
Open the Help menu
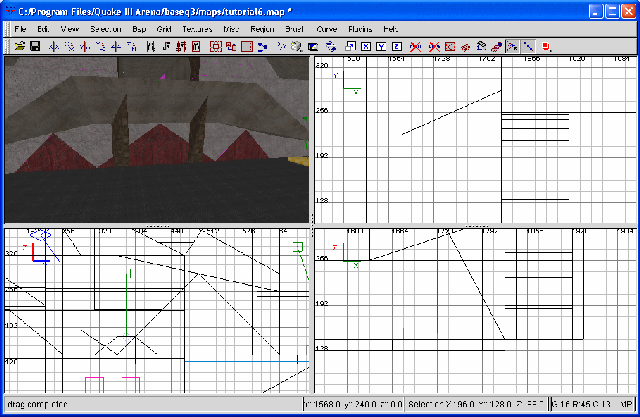[390, 29]
